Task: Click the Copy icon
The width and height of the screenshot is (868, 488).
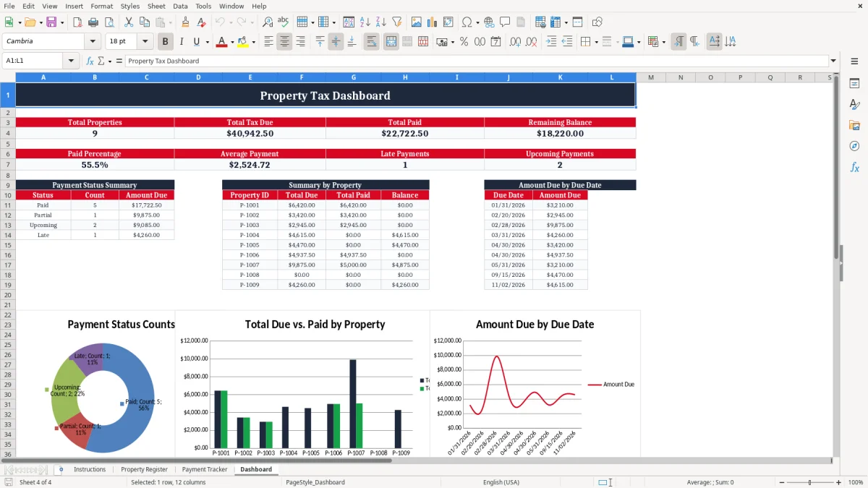Action: [145, 22]
